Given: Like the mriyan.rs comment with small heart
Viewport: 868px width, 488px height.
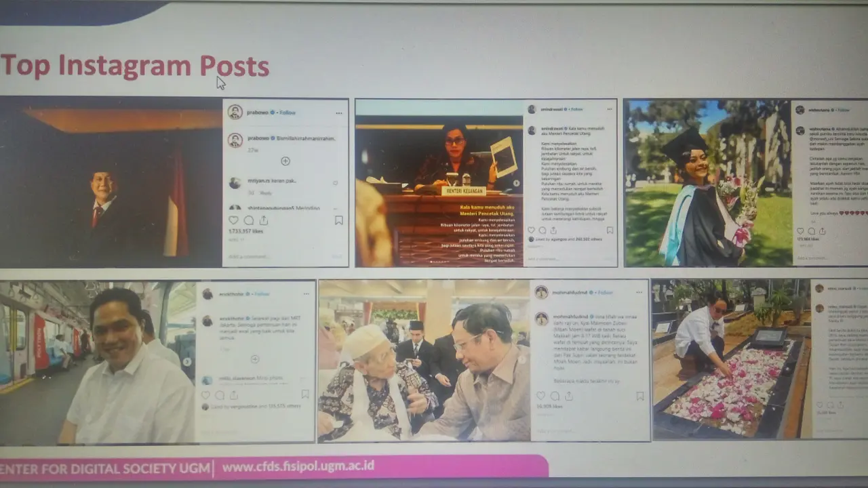Looking at the screenshot, I should (335, 182).
